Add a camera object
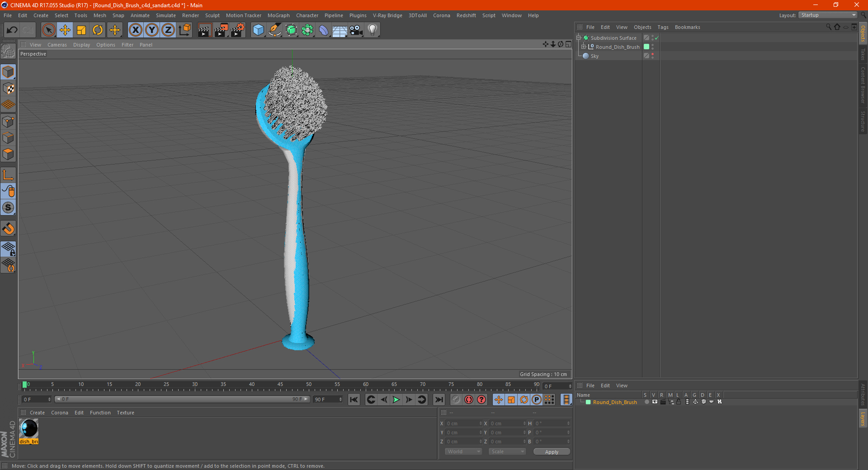Screen dimensions: 868x470 point(356,30)
